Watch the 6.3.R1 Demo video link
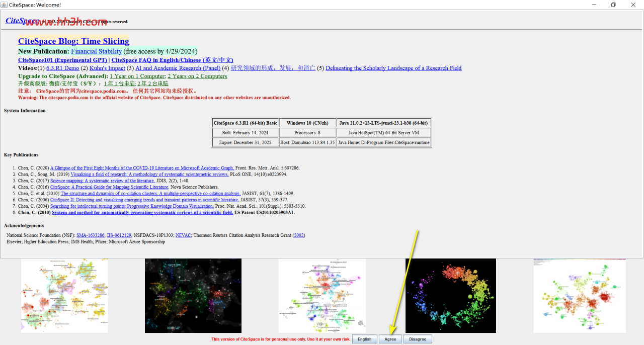Viewport: 644px width, 345px height. point(62,68)
